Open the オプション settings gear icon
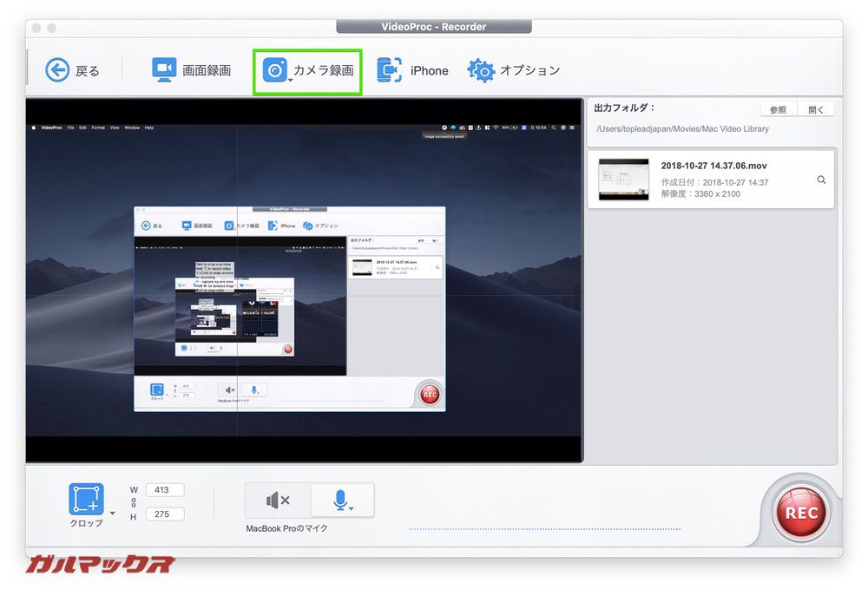 481,70
